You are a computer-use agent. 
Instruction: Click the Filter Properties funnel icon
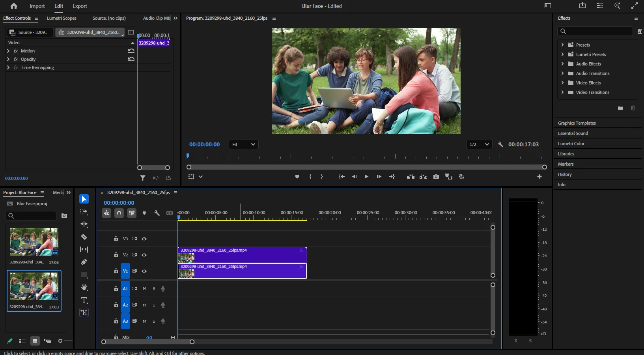point(143,178)
